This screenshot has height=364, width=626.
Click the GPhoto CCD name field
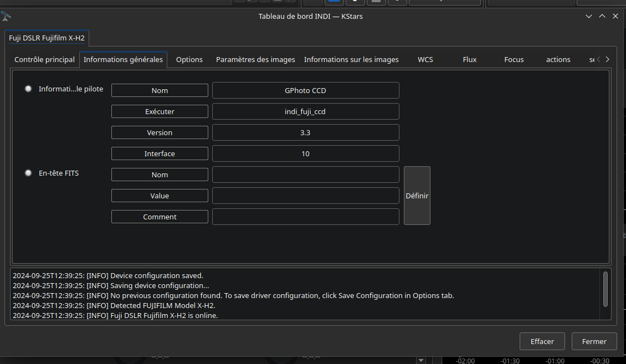pos(305,90)
